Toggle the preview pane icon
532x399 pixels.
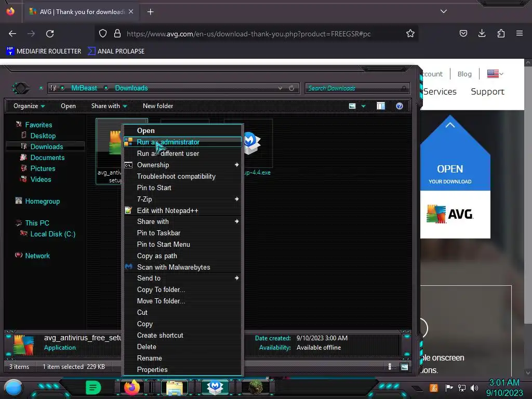(381, 106)
